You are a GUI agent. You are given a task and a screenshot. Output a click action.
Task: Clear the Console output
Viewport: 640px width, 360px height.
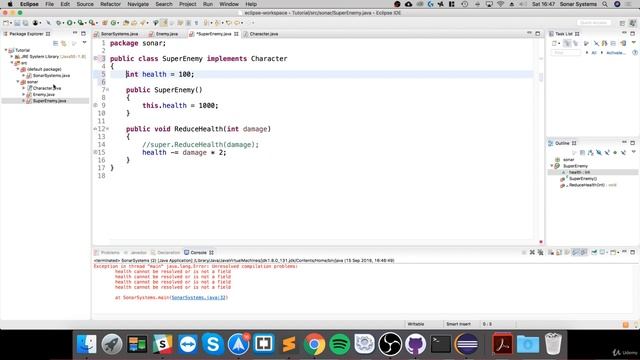pyautogui.click(x=551, y=252)
